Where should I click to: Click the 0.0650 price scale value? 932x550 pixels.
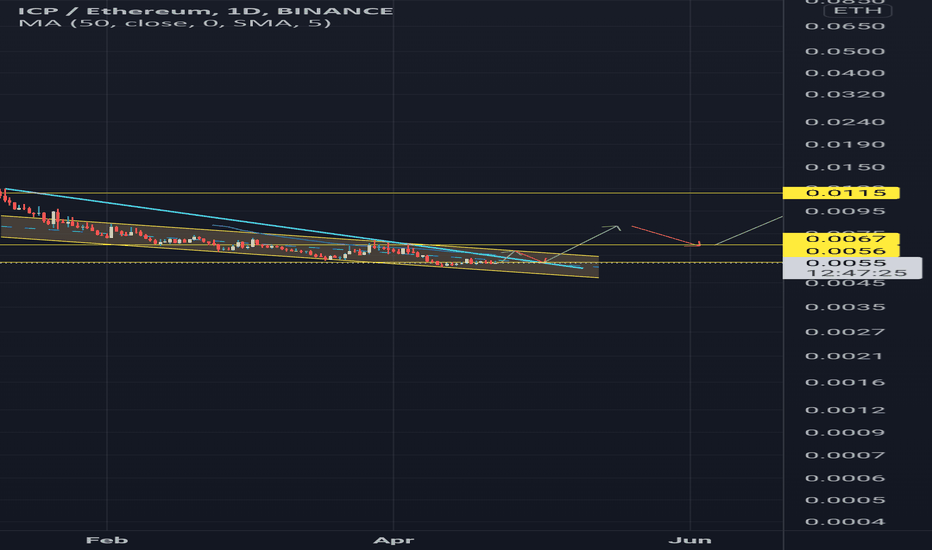click(845, 26)
